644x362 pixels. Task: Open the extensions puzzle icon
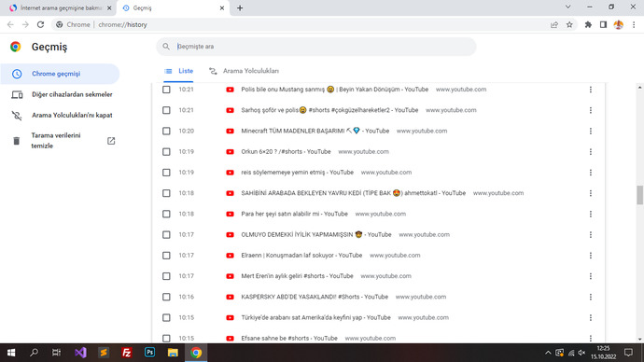pos(588,24)
